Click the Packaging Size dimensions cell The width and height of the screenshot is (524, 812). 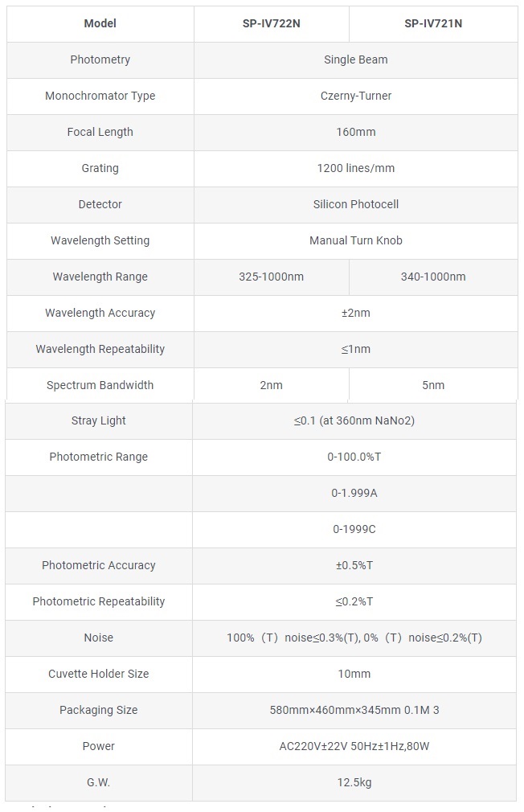354,710
